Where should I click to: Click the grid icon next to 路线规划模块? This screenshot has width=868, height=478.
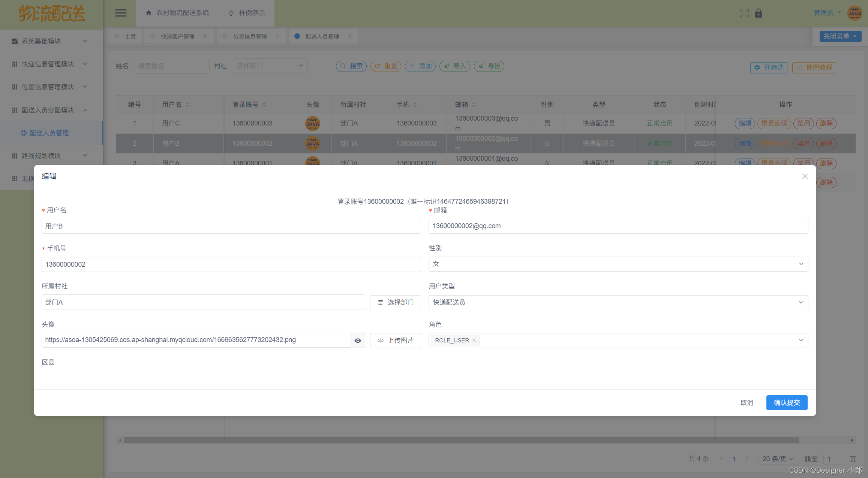tap(15, 156)
